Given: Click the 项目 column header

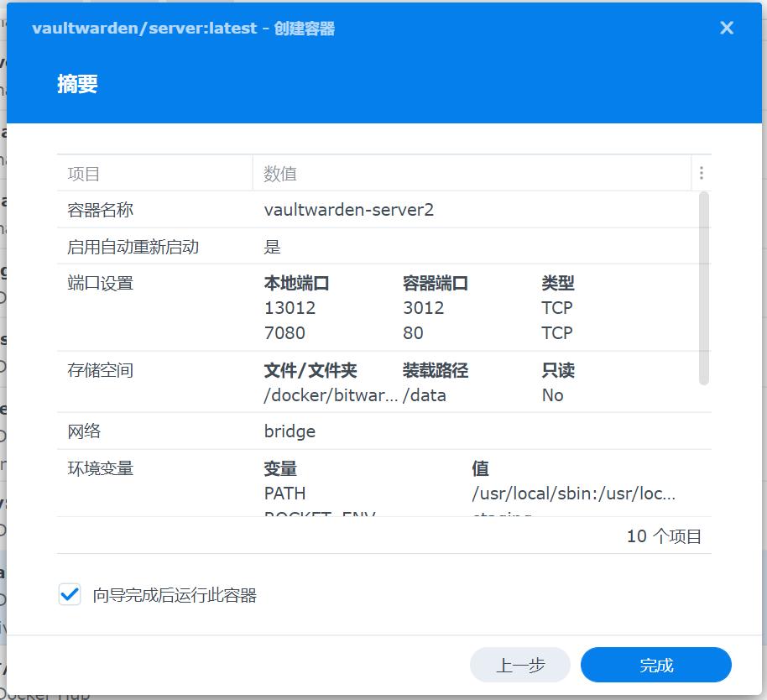Looking at the screenshot, I should tap(79, 173).
